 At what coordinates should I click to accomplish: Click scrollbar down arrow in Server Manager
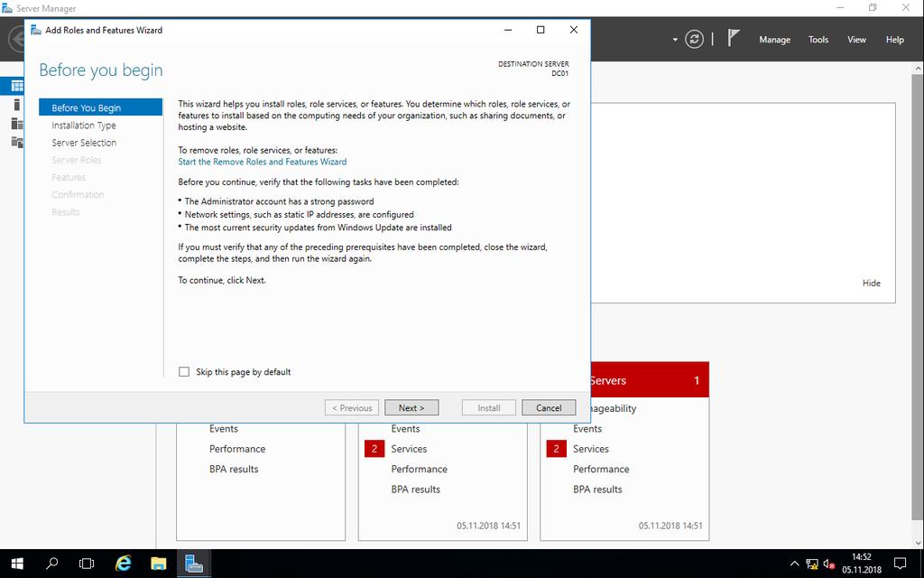[x=918, y=542]
